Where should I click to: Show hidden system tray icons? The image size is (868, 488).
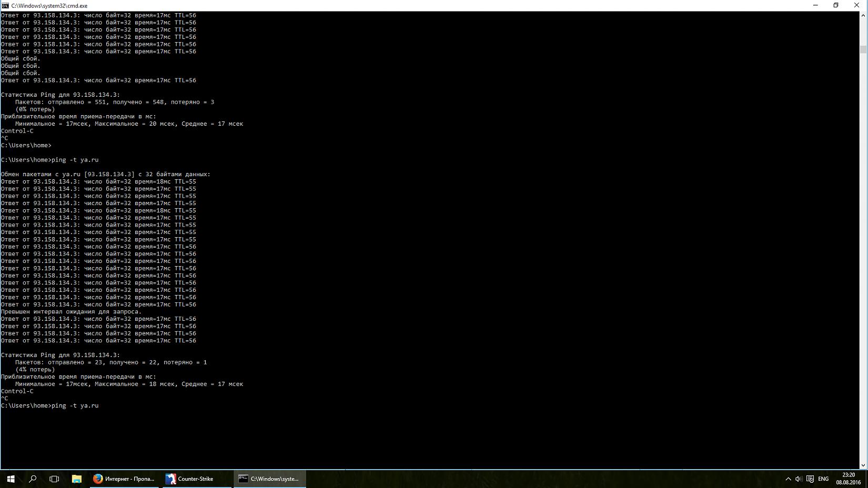click(x=788, y=479)
